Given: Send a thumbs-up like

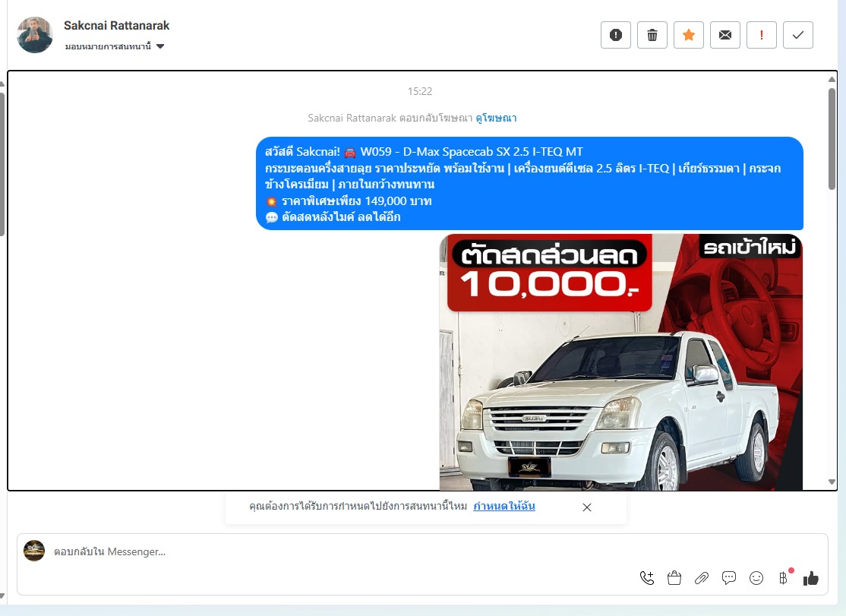Looking at the screenshot, I should click(x=811, y=578).
